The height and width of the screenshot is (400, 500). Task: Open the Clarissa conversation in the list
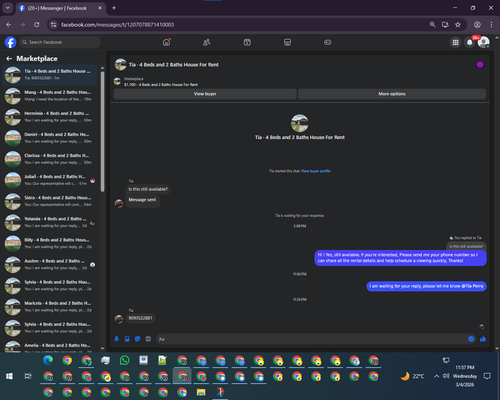click(x=50, y=159)
